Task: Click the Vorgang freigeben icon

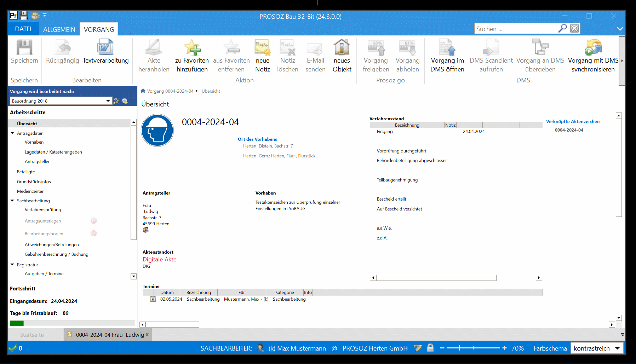Action: click(376, 47)
